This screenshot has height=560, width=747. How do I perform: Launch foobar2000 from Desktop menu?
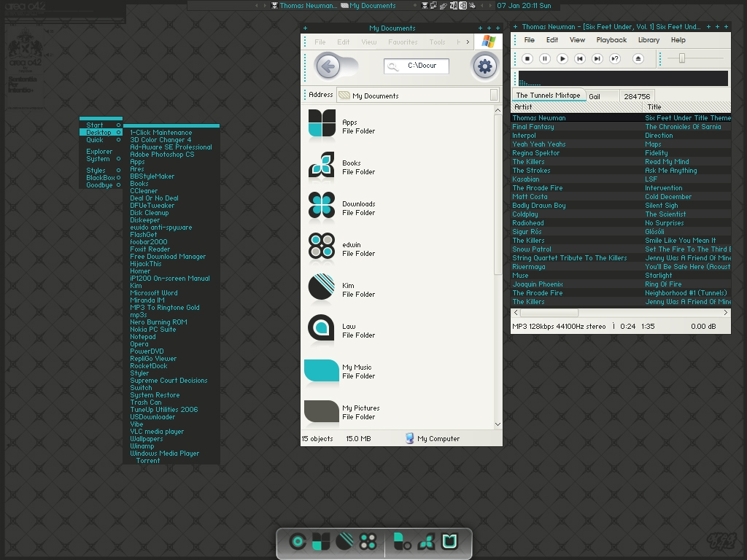pos(149,242)
